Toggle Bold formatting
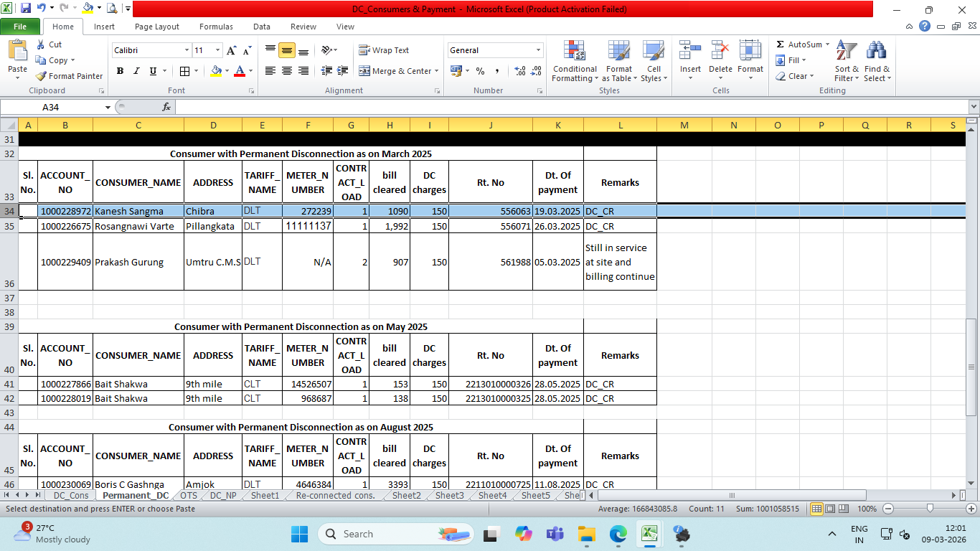980x551 pixels. pyautogui.click(x=120, y=71)
